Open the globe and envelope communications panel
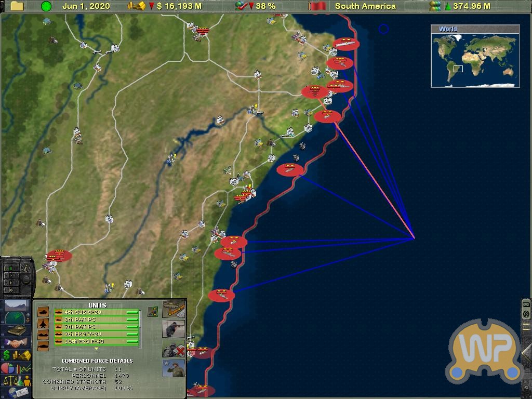Image resolution: width=532 pixels, height=399 pixels. pyautogui.click(x=16, y=392)
